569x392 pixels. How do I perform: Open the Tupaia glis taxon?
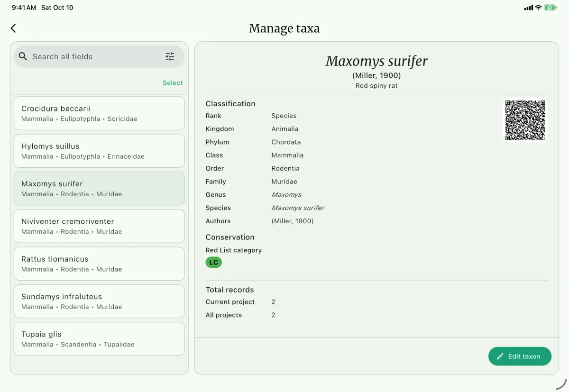tap(99, 339)
